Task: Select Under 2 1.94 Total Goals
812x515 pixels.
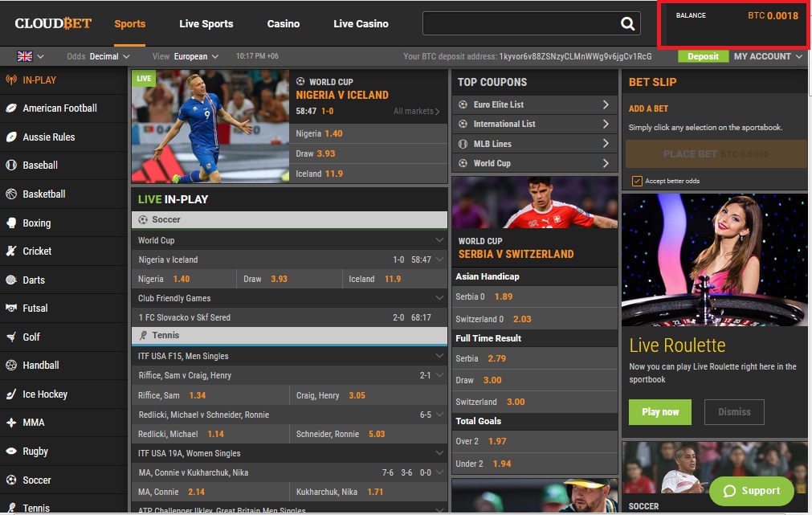Action: point(534,464)
